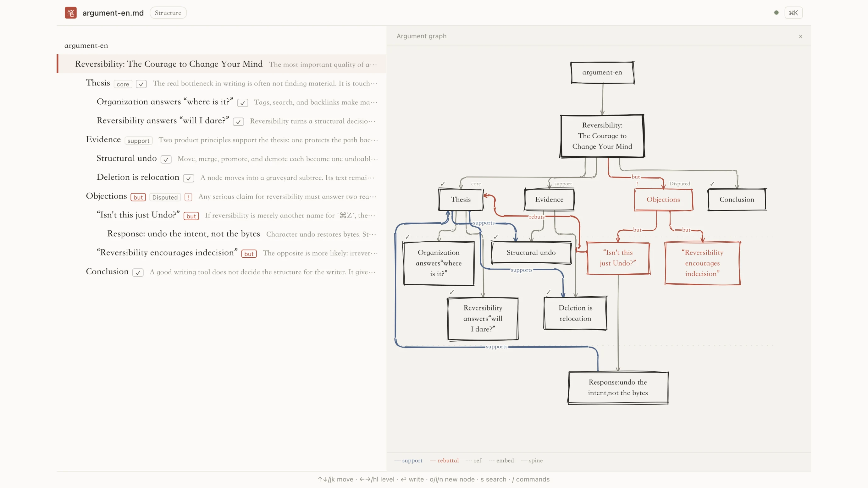Click the support tag beside Evidence
Screen dimensions: 868x488
[x=138, y=141]
